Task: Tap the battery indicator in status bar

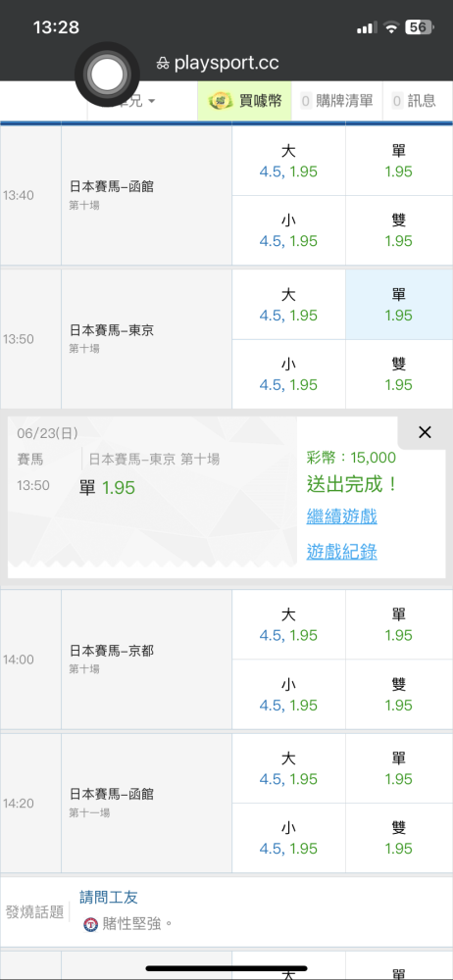Action: 419,27
